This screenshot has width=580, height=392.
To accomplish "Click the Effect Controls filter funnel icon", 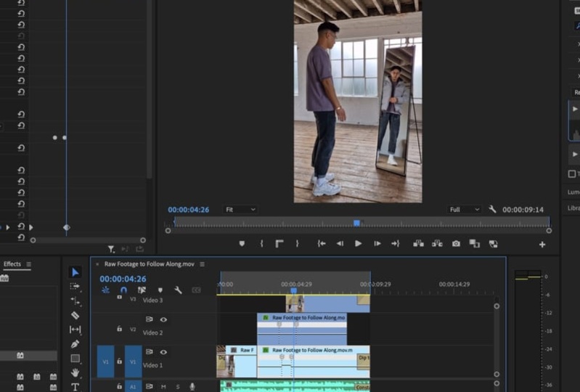I will pos(111,249).
